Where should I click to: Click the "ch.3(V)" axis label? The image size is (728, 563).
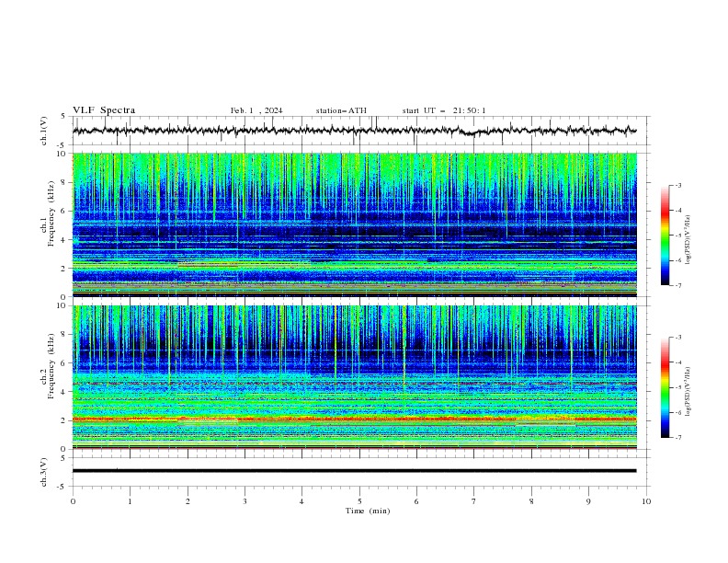coord(44,472)
